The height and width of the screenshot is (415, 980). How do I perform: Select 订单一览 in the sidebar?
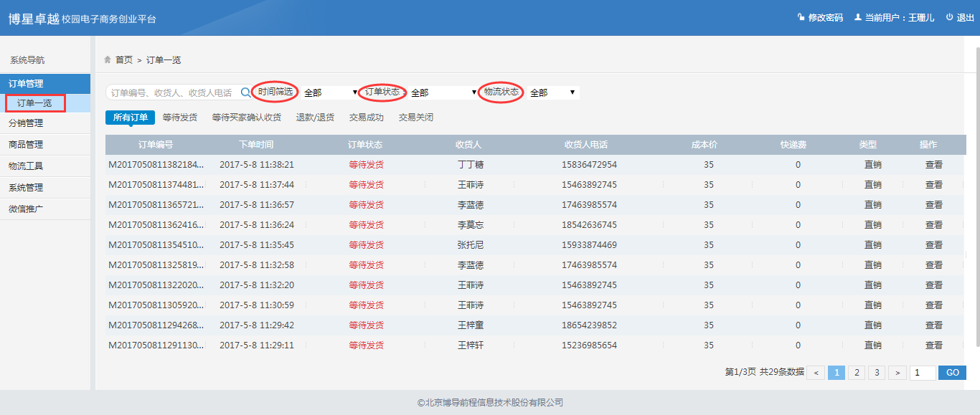[x=34, y=103]
